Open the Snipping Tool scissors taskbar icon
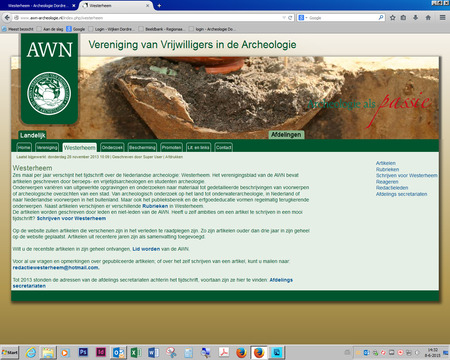 pos(171,352)
